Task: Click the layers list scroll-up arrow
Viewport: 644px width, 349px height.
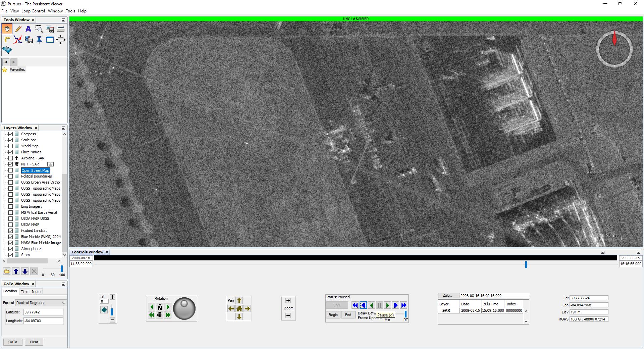Action: 64,134
